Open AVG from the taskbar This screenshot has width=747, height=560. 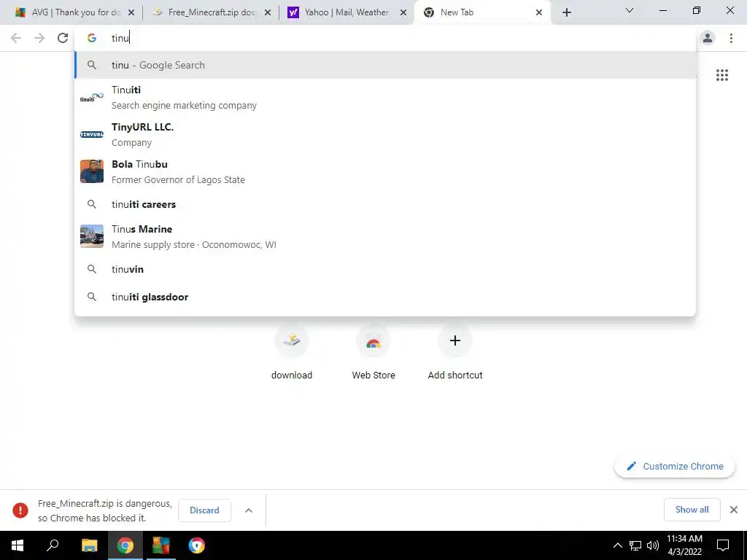(x=160, y=545)
